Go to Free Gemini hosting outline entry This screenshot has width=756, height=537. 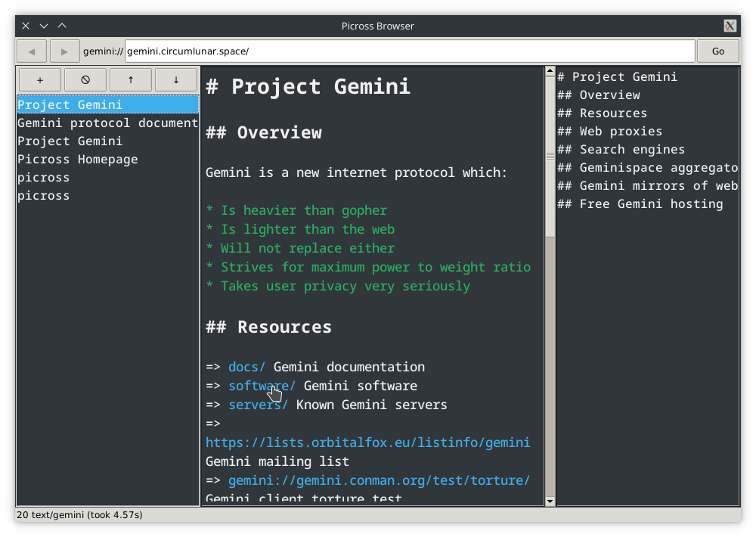click(651, 204)
